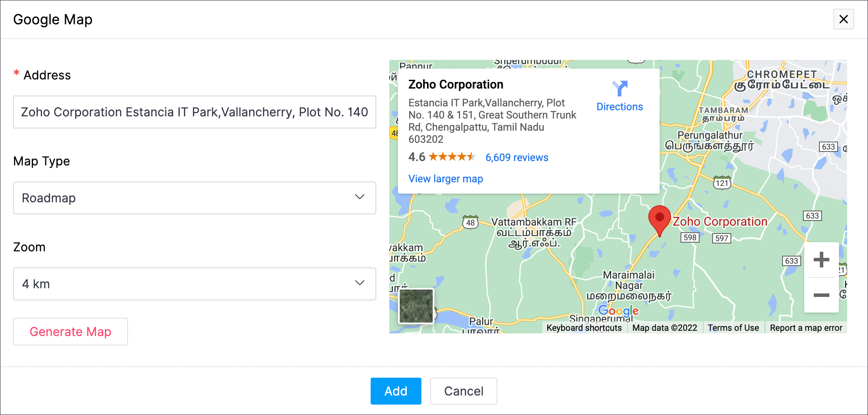Image resolution: width=868 pixels, height=415 pixels.
Task: Click the red Zoho Corporation map pin
Action: click(x=659, y=219)
